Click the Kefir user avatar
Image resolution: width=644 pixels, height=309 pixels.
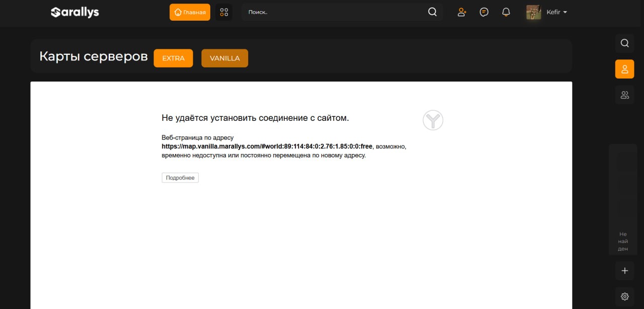click(x=533, y=12)
